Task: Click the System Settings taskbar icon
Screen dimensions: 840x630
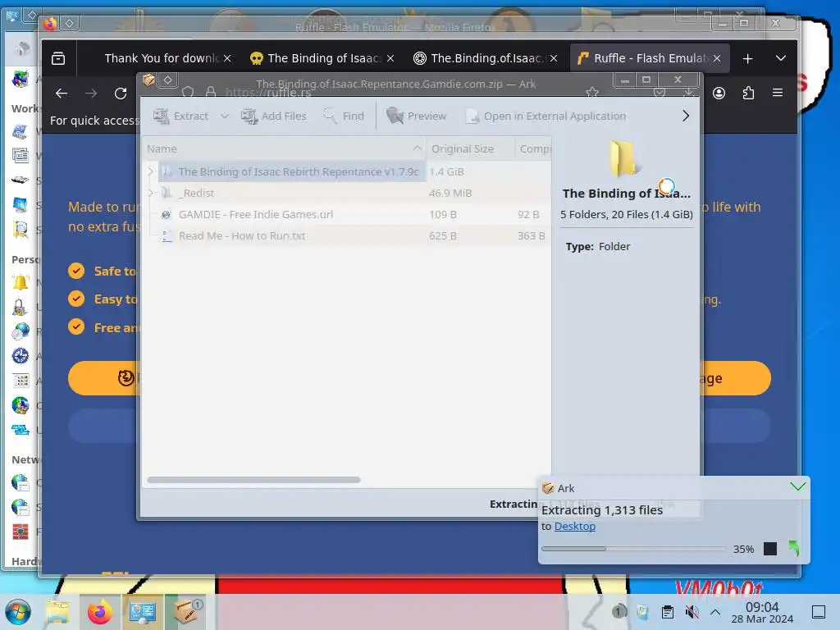Action: [x=143, y=612]
